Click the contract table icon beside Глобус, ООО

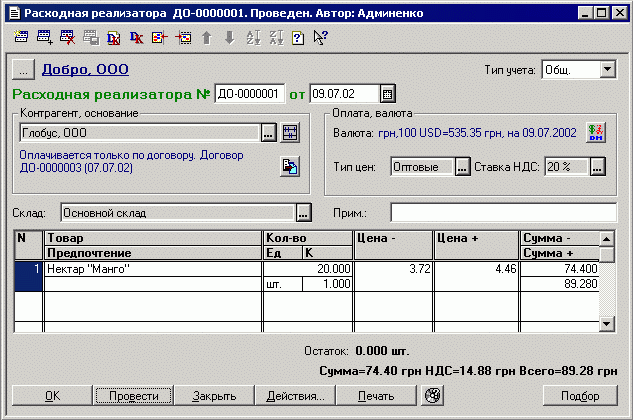290,132
